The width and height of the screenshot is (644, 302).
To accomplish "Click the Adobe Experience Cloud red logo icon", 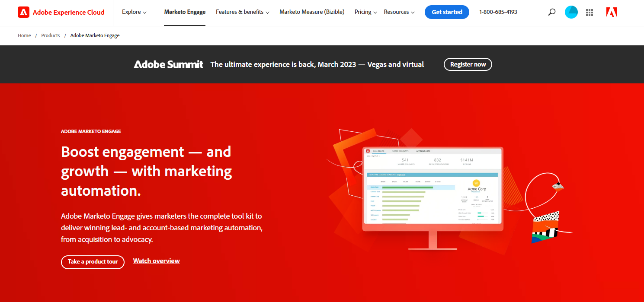I will tap(23, 12).
